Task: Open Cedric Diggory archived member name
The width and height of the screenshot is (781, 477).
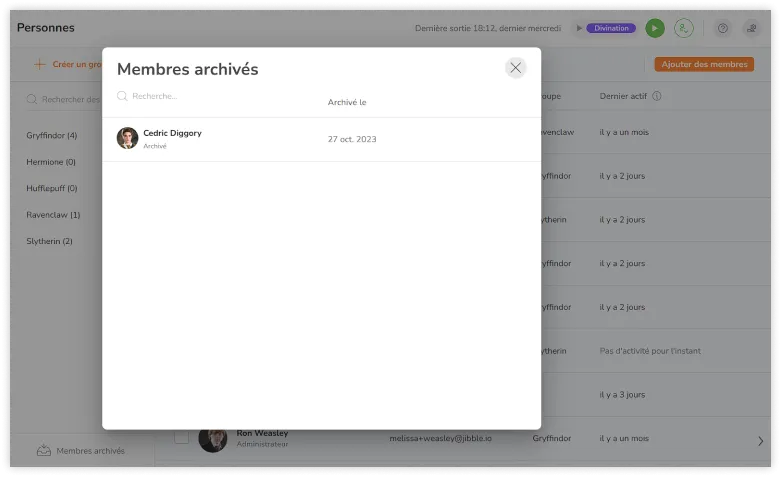Action: click(x=172, y=133)
